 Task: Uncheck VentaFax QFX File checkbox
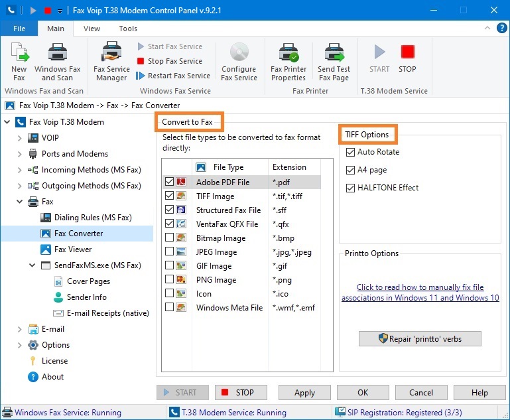coord(169,224)
